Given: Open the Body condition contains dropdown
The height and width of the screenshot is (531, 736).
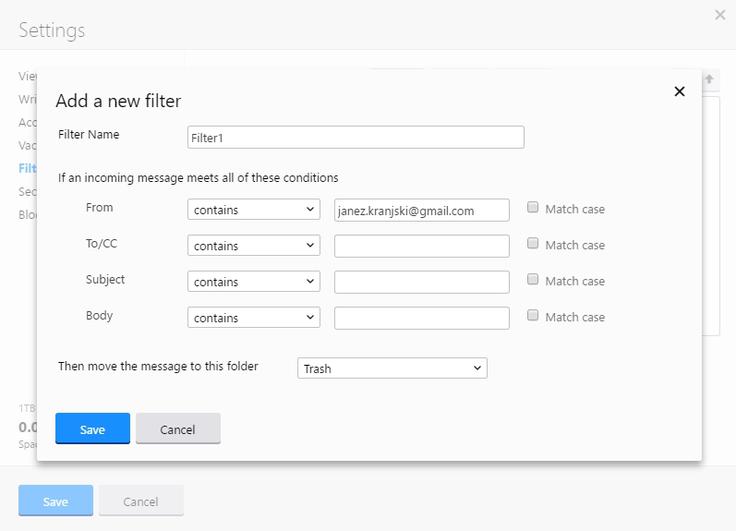Looking at the screenshot, I should click(x=253, y=317).
